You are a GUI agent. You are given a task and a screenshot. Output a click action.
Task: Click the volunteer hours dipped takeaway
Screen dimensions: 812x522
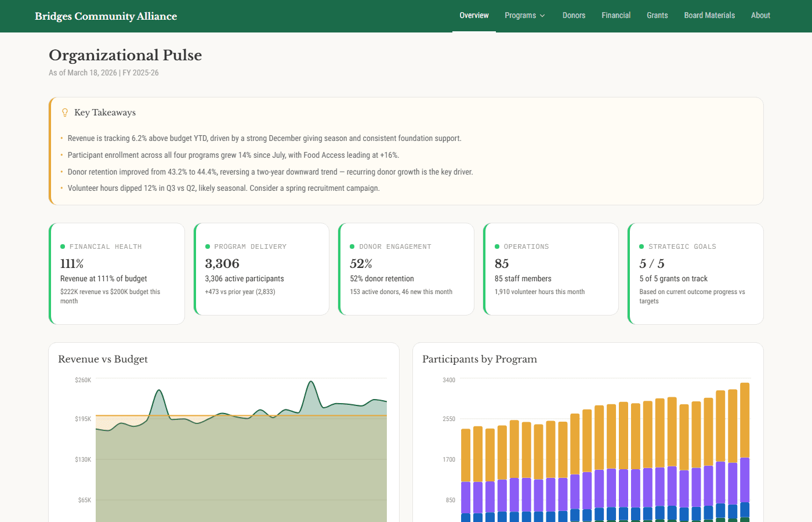[x=224, y=188]
